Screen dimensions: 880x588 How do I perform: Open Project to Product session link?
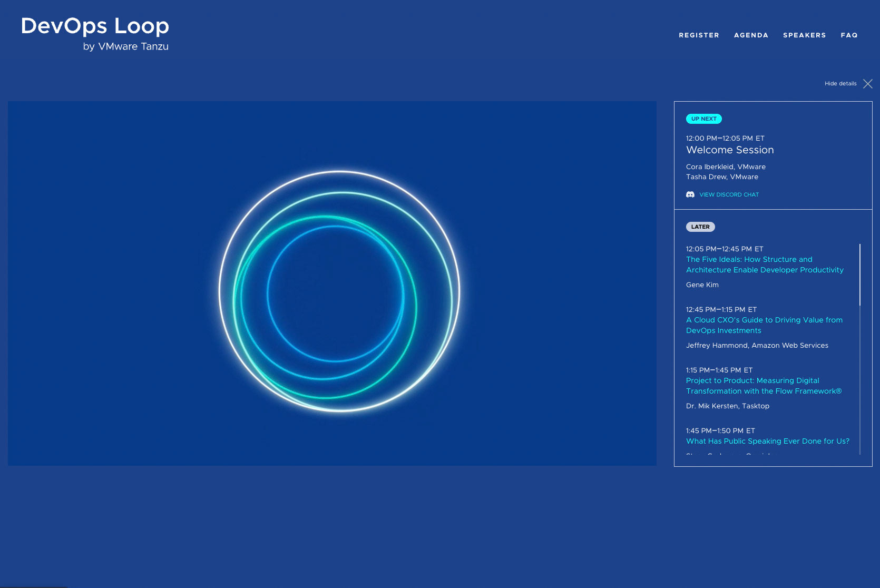(764, 386)
